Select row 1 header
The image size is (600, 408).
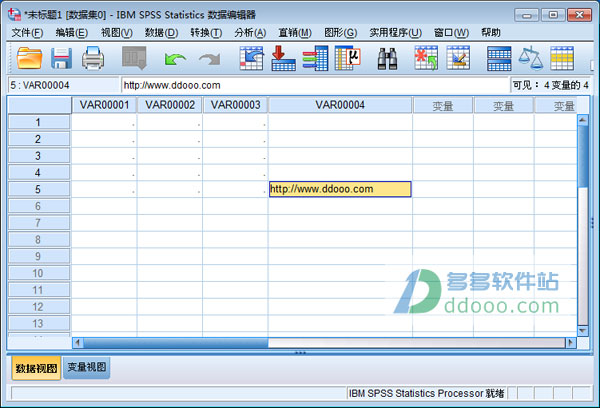point(39,122)
